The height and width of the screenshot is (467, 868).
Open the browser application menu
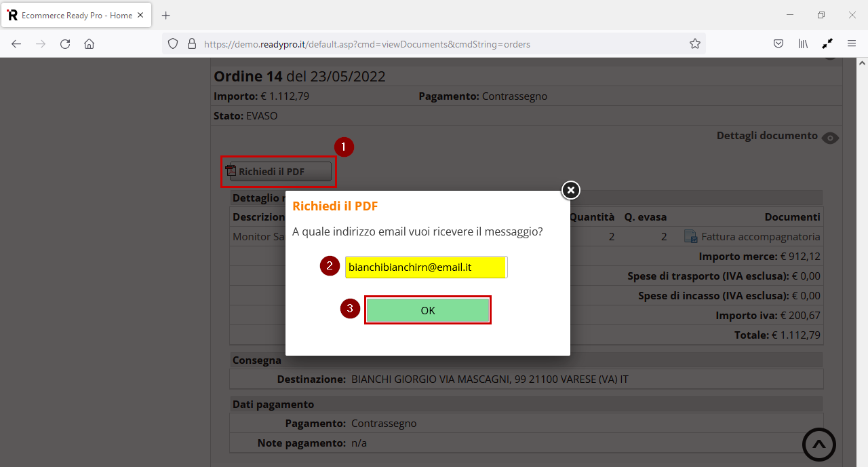tap(852, 43)
